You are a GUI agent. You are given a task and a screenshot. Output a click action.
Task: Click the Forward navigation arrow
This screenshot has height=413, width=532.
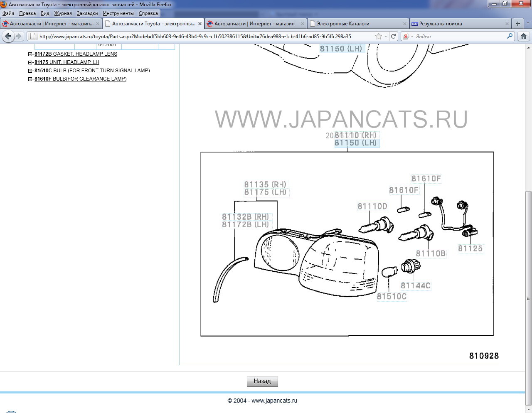coord(19,37)
